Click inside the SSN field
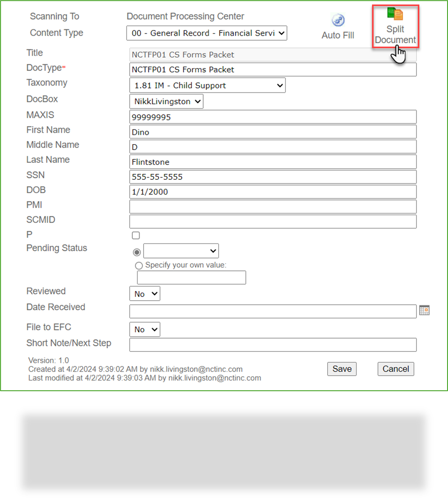This screenshot has height=501, width=448. click(x=273, y=177)
